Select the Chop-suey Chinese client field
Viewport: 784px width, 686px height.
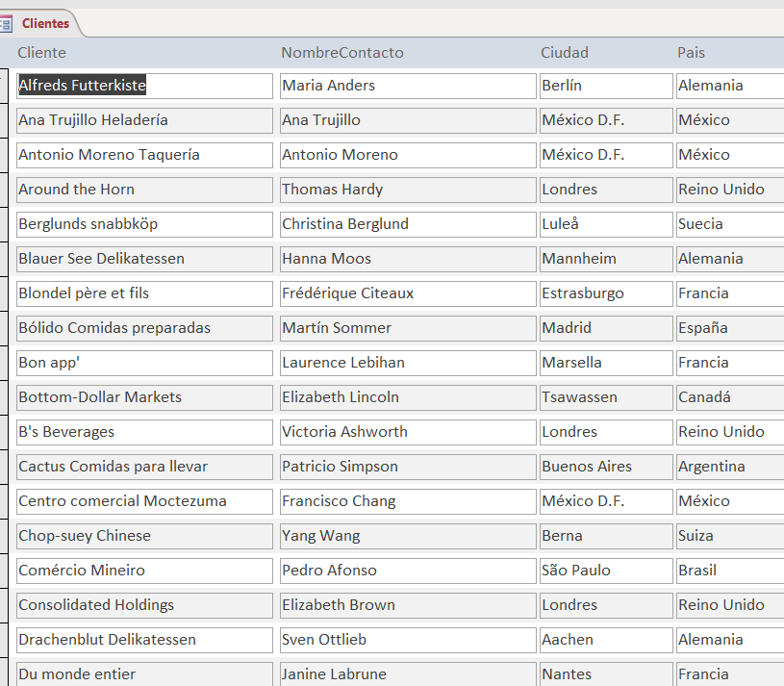pyautogui.click(x=144, y=536)
